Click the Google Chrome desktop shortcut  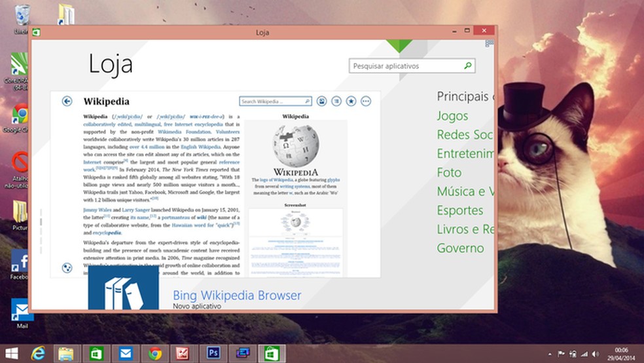click(x=19, y=117)
